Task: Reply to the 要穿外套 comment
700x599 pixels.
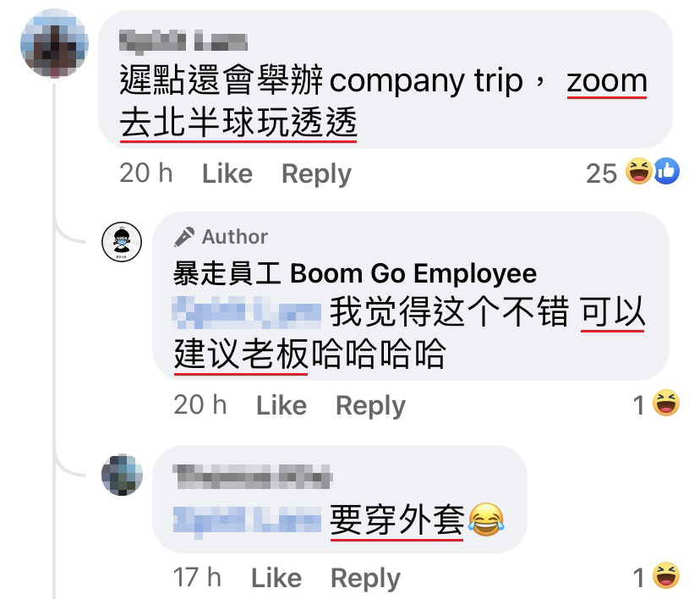Action: click(365, 579)
